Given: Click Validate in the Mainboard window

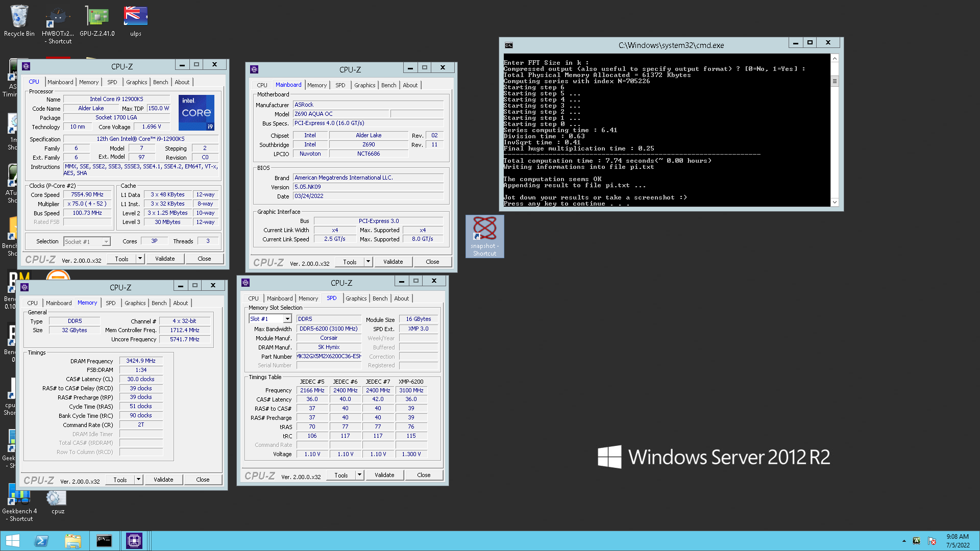Looking at the screenshot, I should click(393, 262).
